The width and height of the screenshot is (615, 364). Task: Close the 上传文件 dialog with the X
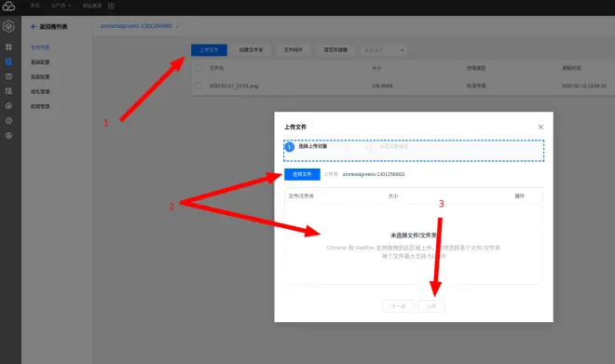540,127
